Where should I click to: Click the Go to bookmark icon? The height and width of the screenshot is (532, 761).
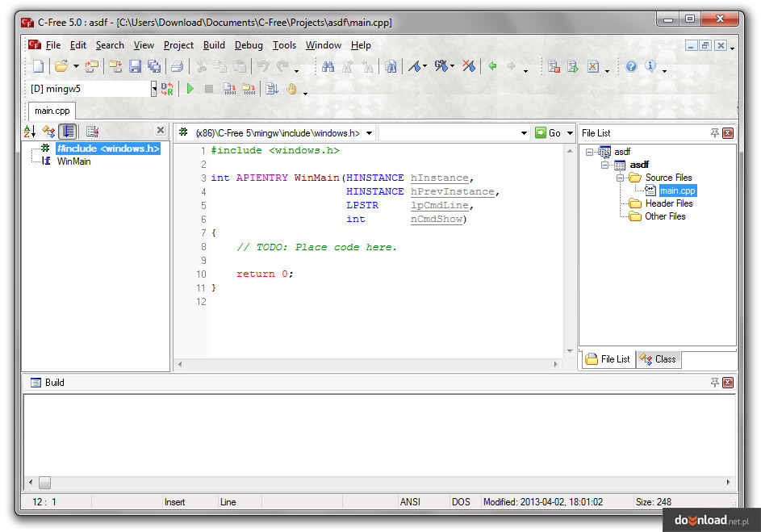[441, 66]
